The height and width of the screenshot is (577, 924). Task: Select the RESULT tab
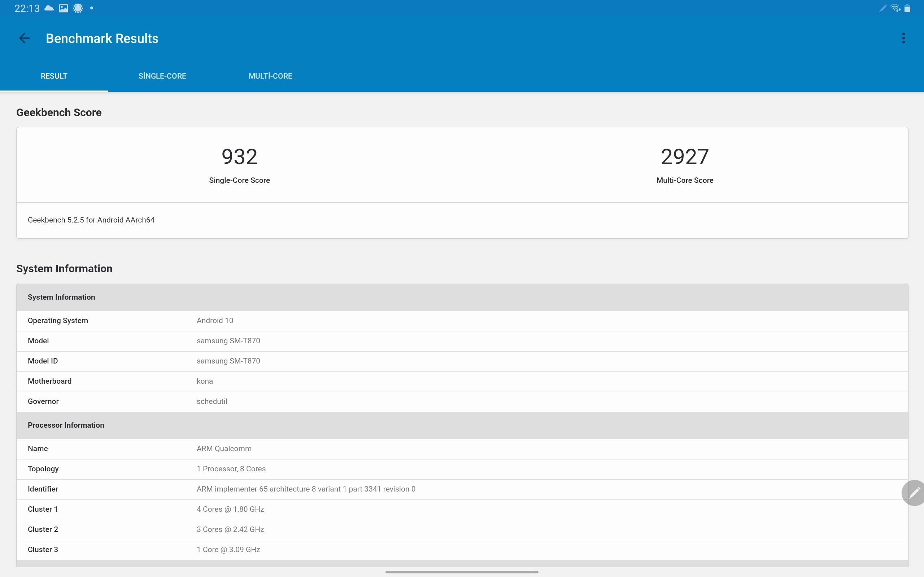(x=54, y=76)
